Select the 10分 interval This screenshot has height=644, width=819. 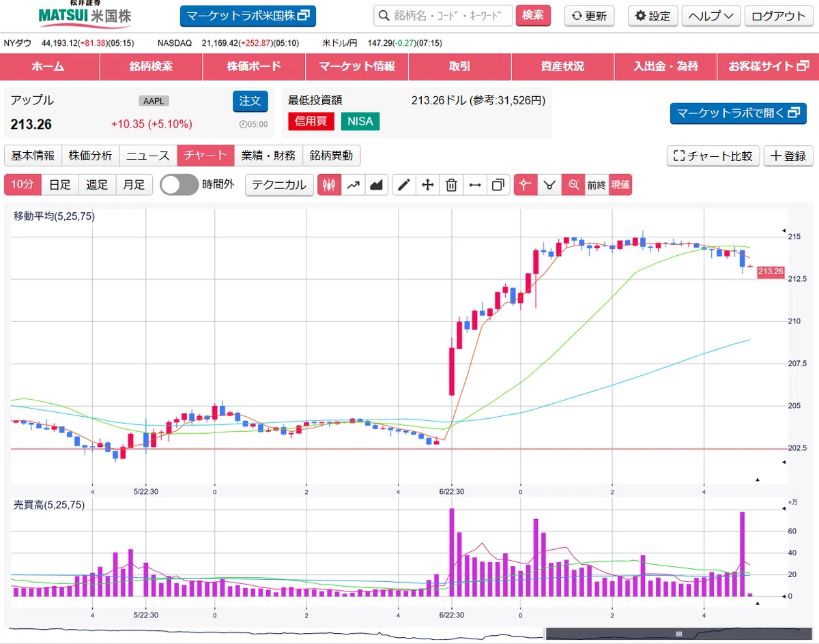click(x=23, y=185)
